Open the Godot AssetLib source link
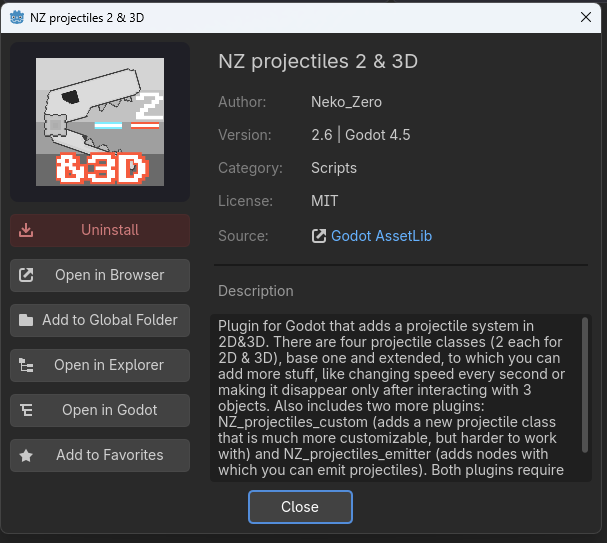Screen dimensions: 607x543 click(381, 236)
